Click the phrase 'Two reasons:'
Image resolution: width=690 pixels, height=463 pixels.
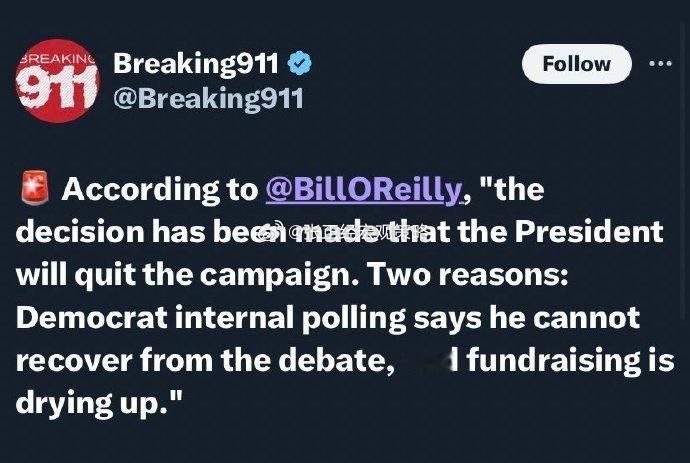pos(467,273)
